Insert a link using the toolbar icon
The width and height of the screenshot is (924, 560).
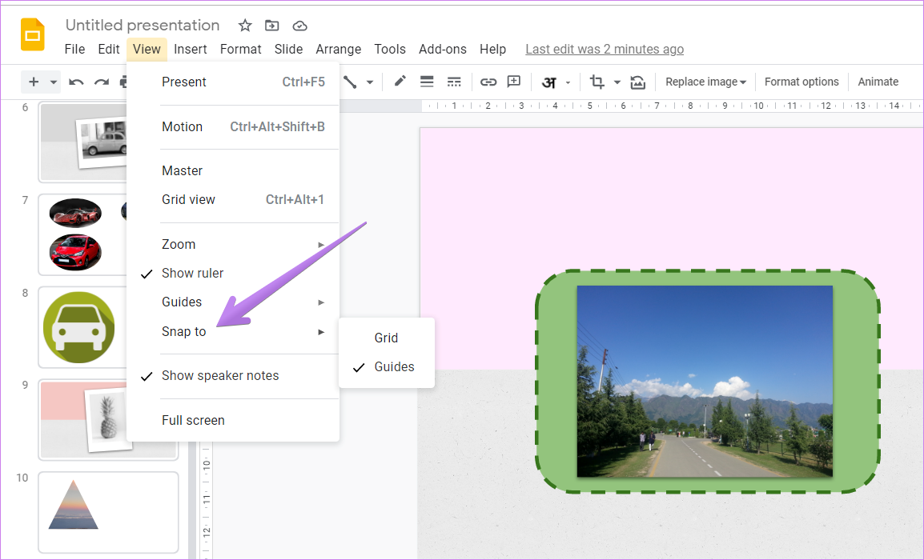tap(488, 81)
